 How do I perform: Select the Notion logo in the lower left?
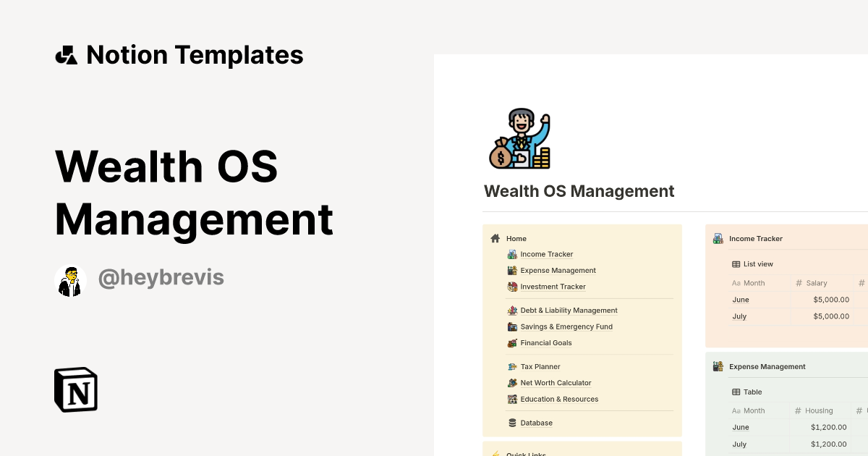(75, 389)
